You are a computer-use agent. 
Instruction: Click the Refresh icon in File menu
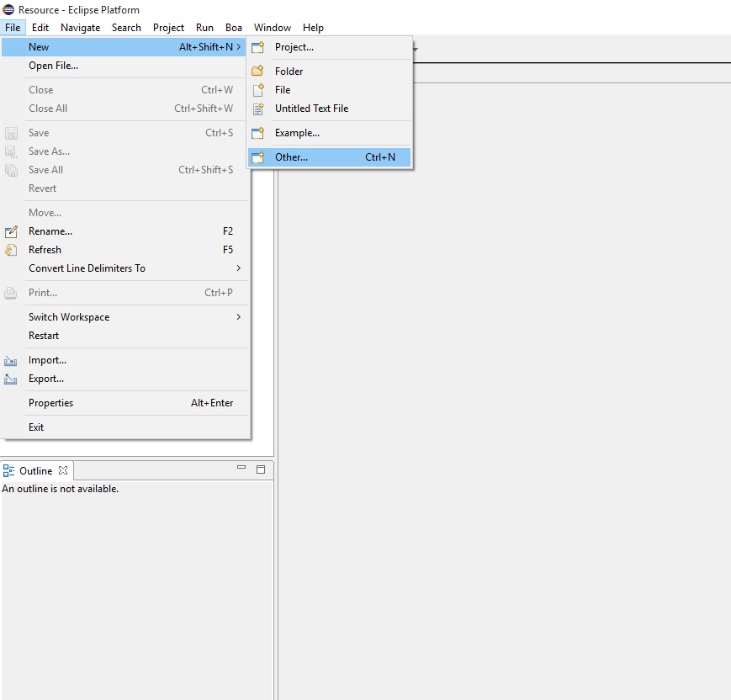click(x=11, y=250)
